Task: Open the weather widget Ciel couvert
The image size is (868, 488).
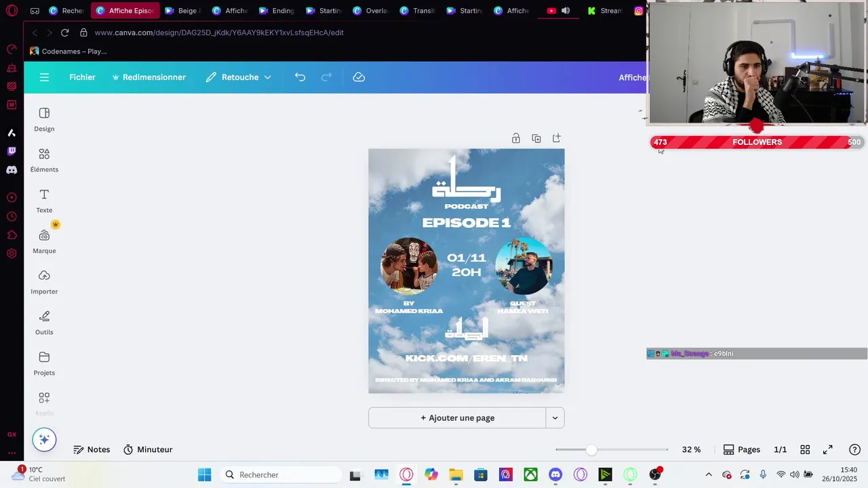Action: 40,474
